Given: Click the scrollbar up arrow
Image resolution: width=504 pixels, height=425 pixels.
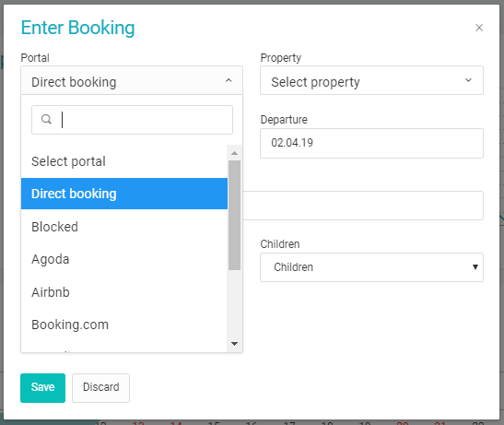Looking at the screenshot, I should click(234, 153).
